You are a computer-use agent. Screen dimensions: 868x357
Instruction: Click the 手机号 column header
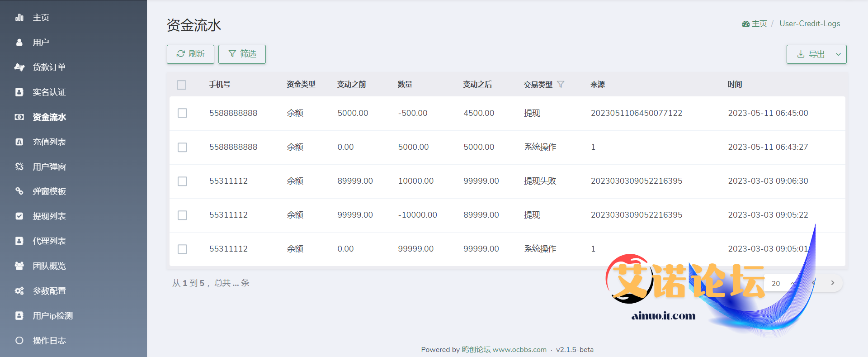(220, 85)
